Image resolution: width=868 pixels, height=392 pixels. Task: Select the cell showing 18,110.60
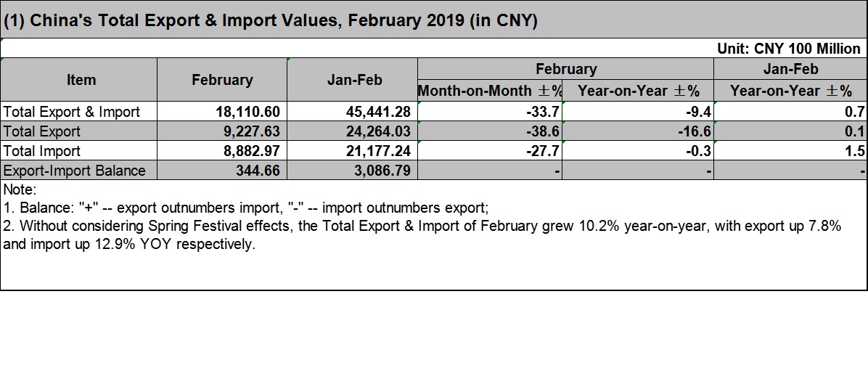[x=223, y=111]
